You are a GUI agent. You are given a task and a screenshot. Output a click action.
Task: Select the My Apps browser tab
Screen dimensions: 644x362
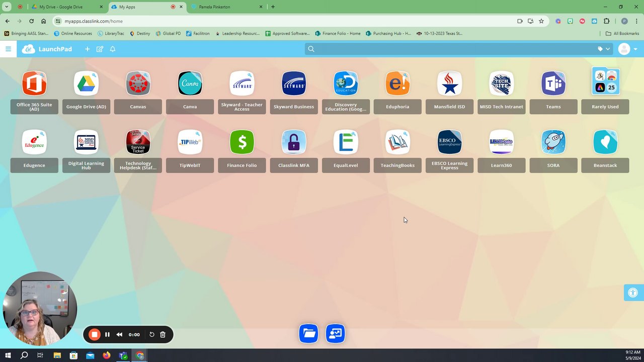(147, 7)
